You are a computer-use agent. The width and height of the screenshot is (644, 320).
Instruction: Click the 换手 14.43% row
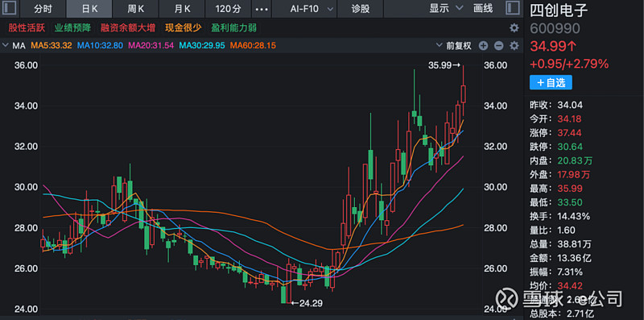click(559, 216)
